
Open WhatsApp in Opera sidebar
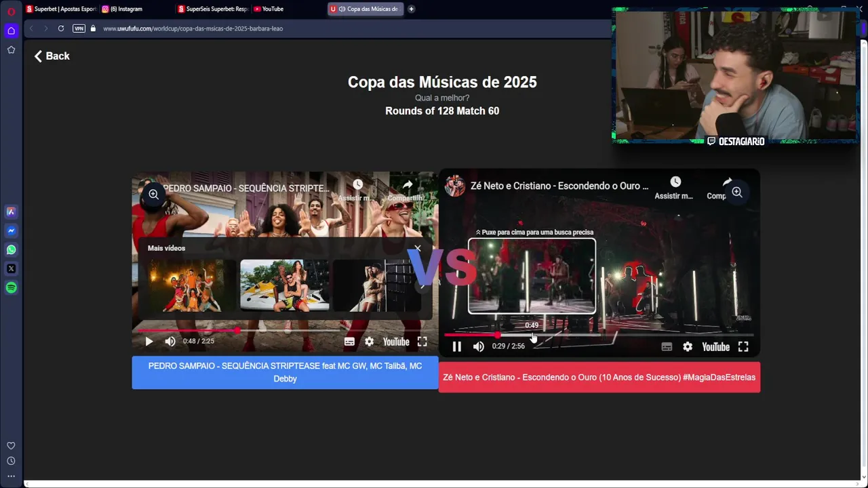(x=11, y=249)
